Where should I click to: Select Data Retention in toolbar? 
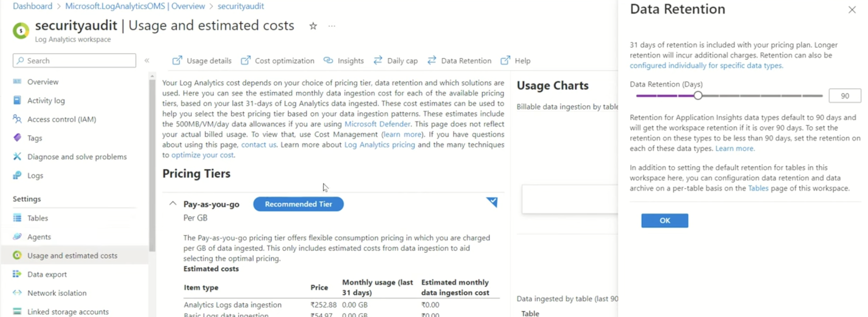(459, 61)
